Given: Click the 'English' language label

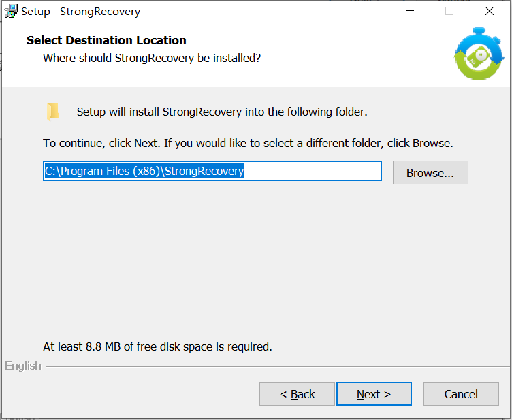Looking at the screenshot, I should 23,366.
